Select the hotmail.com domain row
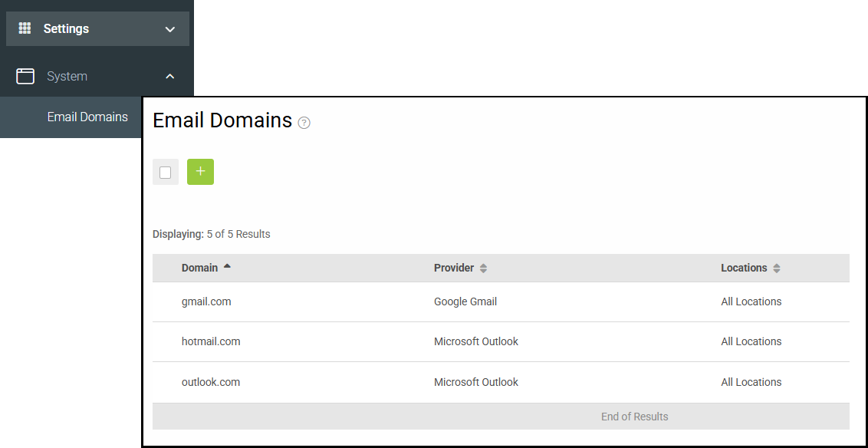 pyautogui.click(x=501, y=341)
